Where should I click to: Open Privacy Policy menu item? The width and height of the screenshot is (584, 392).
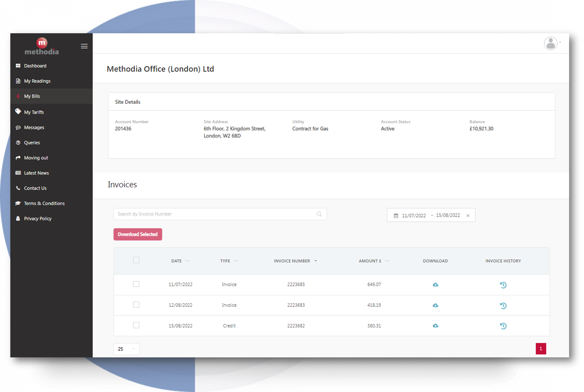52,219
